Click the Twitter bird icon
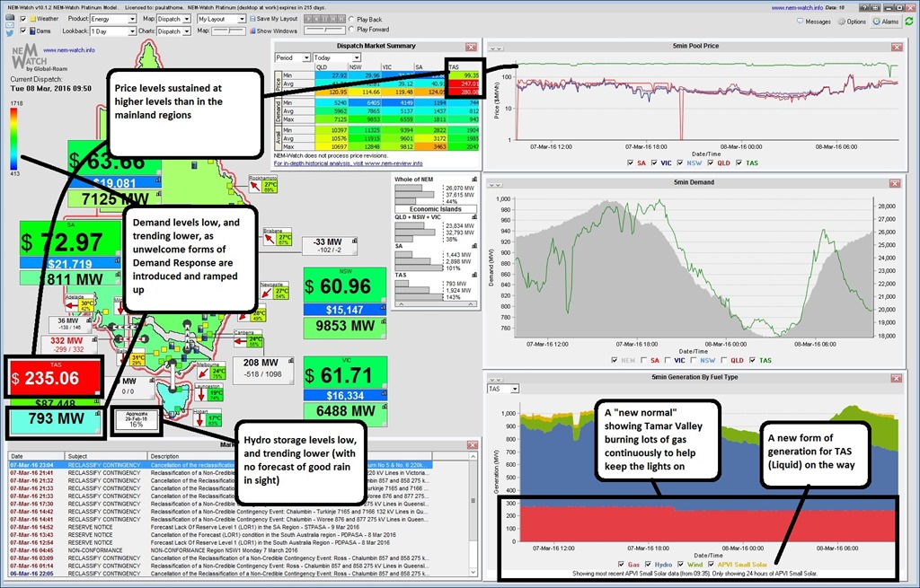 pyautogui.click(x=8, y=31)
